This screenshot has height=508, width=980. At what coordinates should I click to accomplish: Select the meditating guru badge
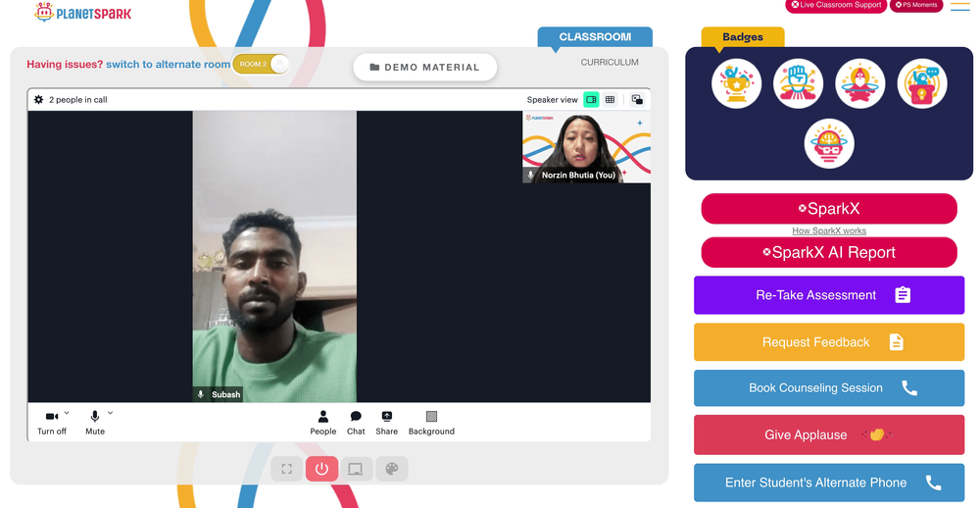(x=860, y=83)
